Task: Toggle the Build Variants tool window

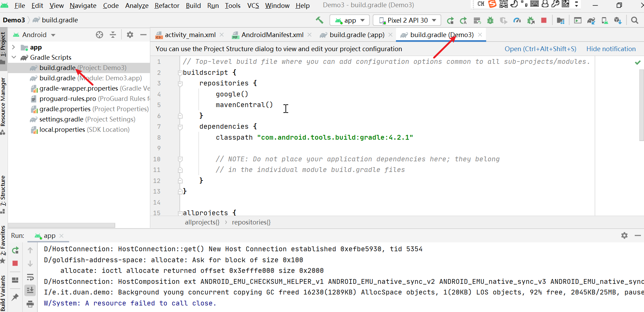Action: 3,293
